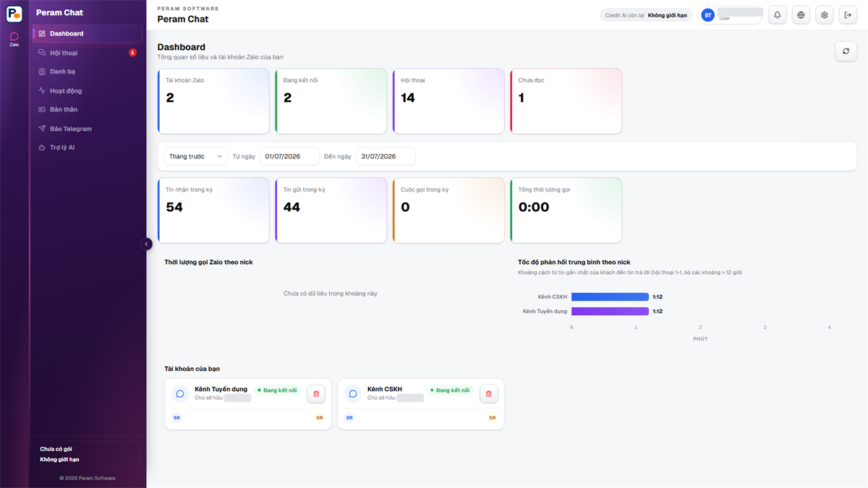This screenshot has width=868, height=488.
Task: Click orange SR badge on Kênh CSKH card
Action: 493,418
